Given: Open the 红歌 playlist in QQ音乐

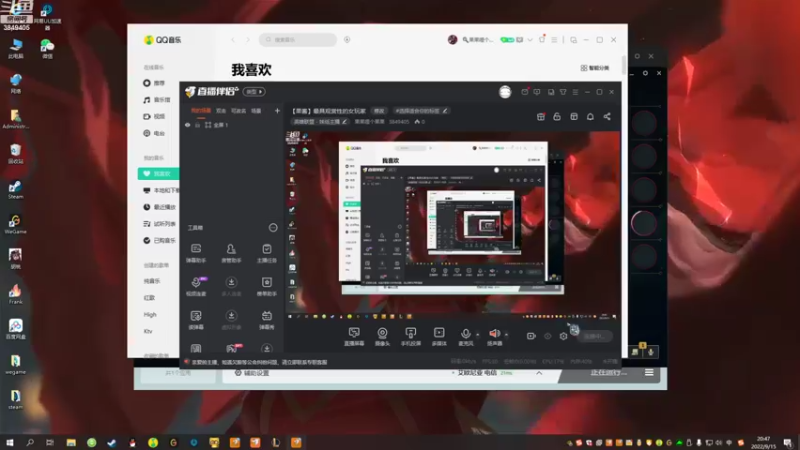Looking at the screenshot, I should click(x=149, y=297).
